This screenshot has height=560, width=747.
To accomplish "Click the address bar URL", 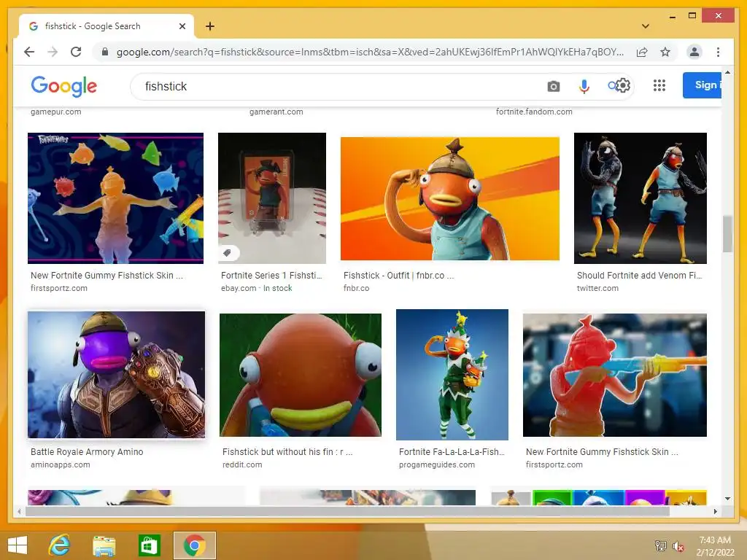I will tap(370, 52).
